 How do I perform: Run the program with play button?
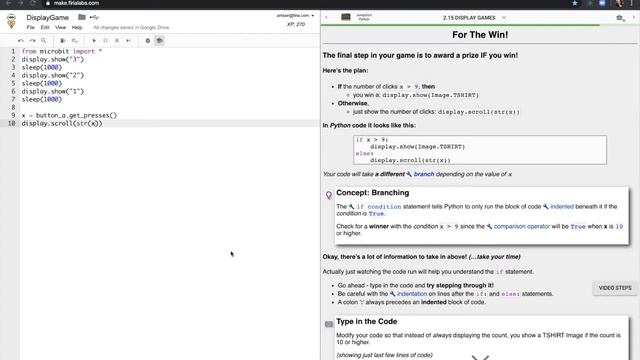tap(94, 40)
